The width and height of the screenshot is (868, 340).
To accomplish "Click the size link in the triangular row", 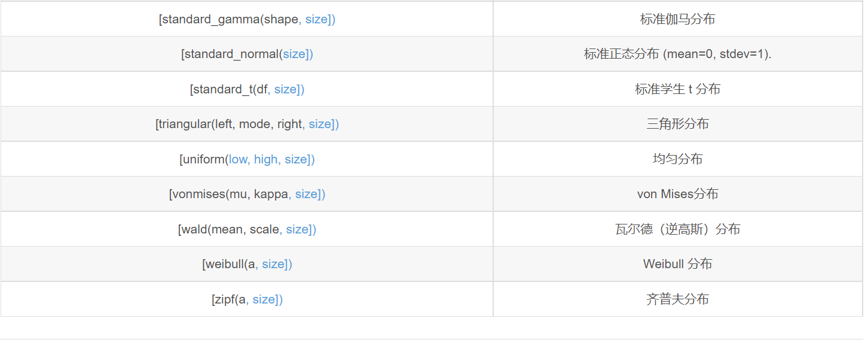I will point(321,124).
